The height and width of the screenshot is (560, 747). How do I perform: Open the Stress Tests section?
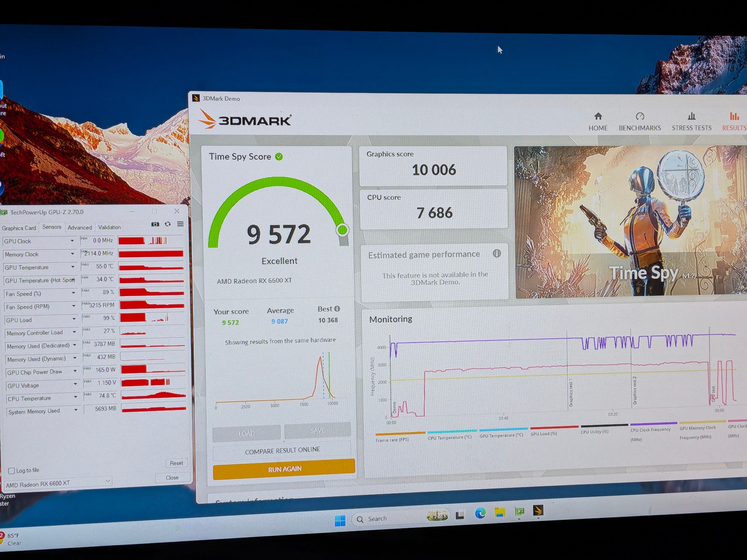[x=692, y=122]
